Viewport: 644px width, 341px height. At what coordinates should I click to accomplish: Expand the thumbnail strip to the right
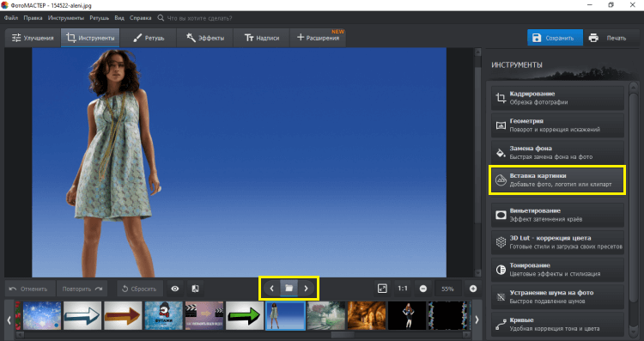[477, 320]
